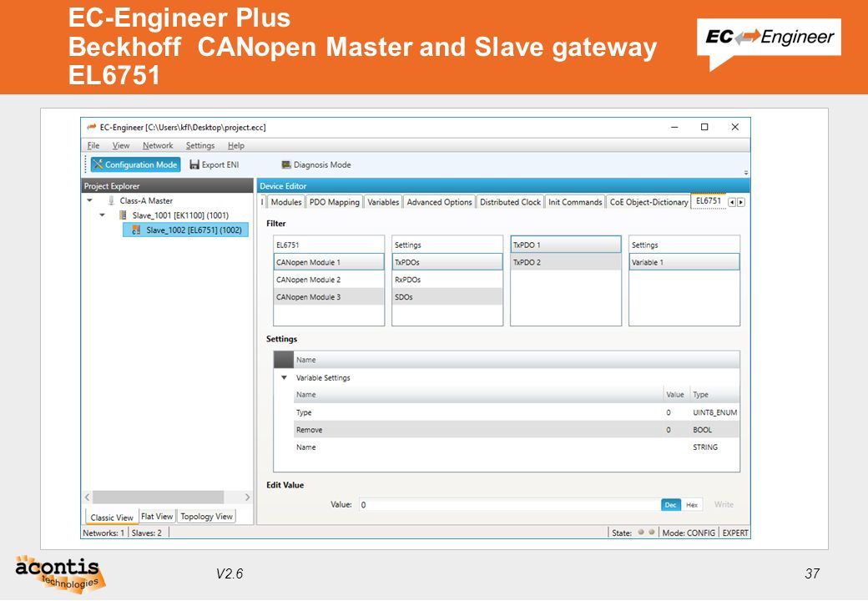Open the Distributed Clock tab
This screenshot has width=868, height=601.
[x=511, y=202]
